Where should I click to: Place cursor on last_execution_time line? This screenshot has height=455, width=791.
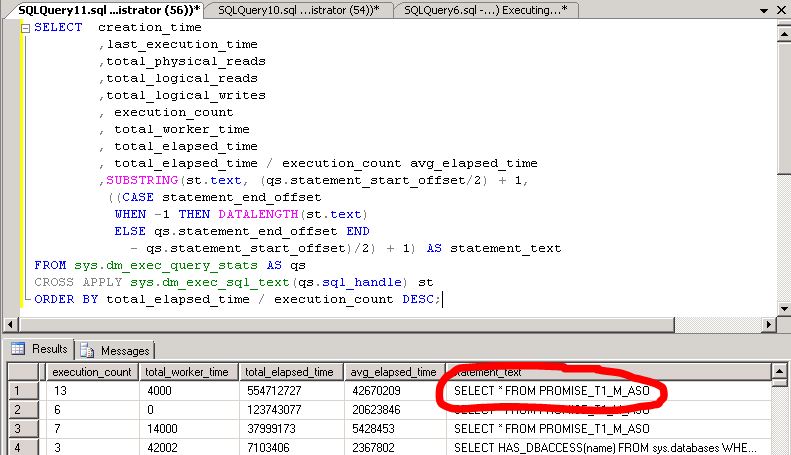(182, 44)
